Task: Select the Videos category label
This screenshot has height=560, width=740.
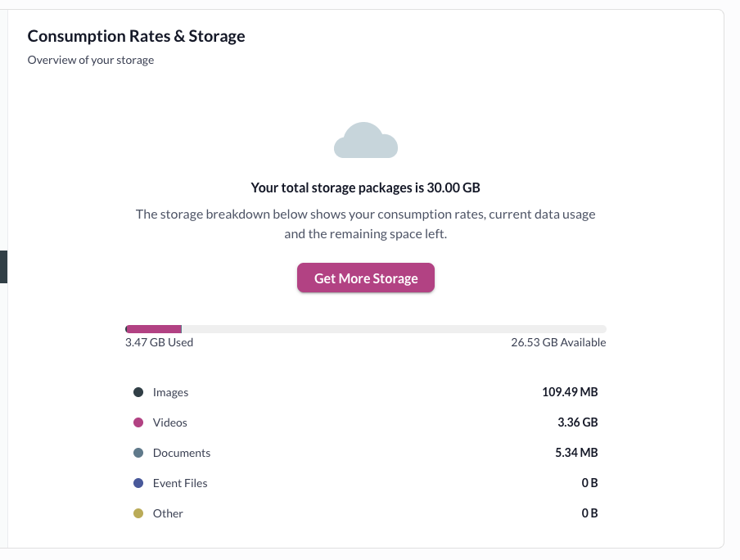Action: 170,423
